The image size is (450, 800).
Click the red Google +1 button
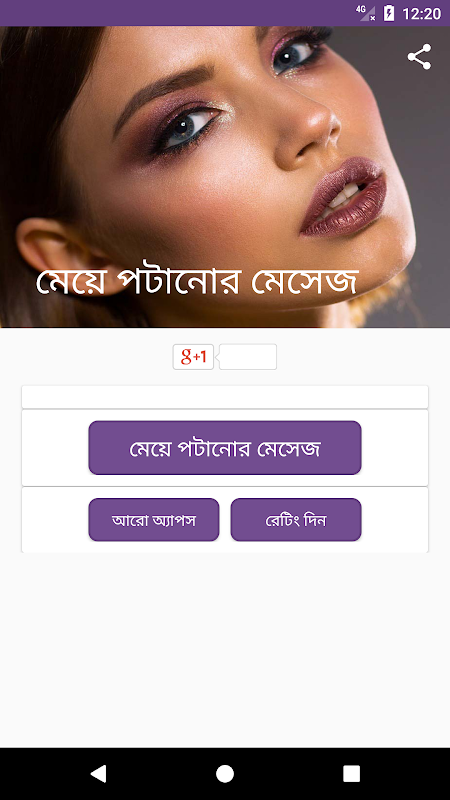coord(193,357)
